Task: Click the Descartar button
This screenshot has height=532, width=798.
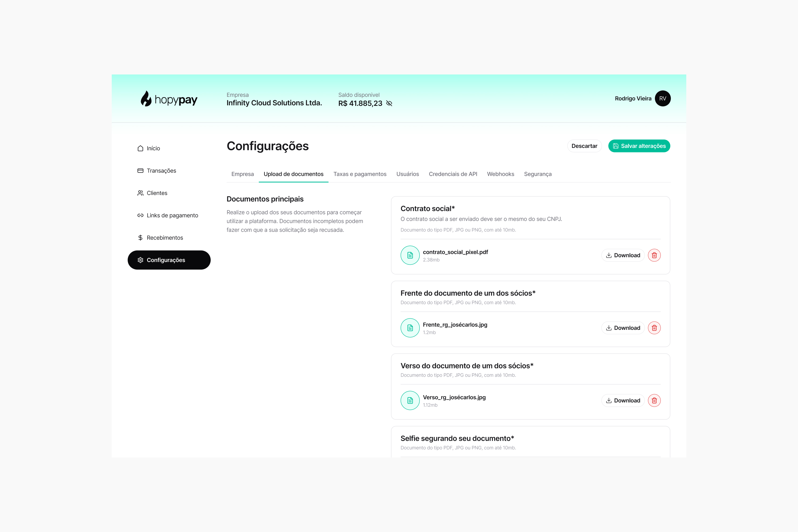Action: 584,146
